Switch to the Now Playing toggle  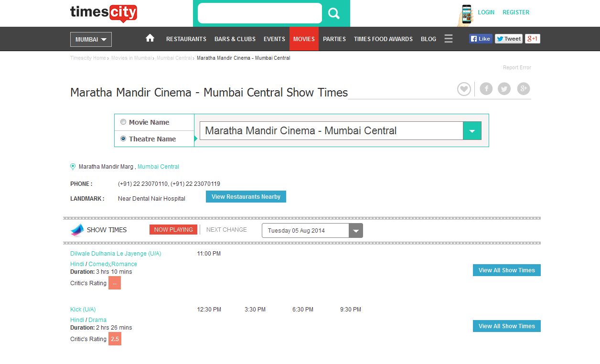pos(173,230)
